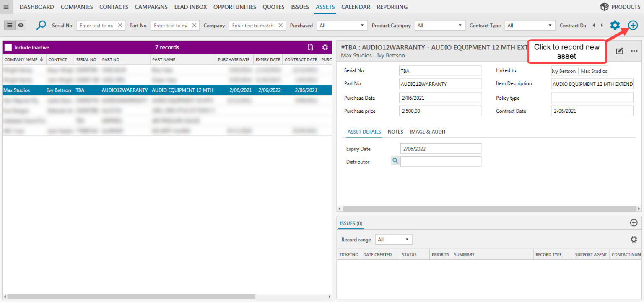Open the edit pencil icon on asset details
This screenshot has height=302, width=644.
pyautogui.click(x=619, y=51)
